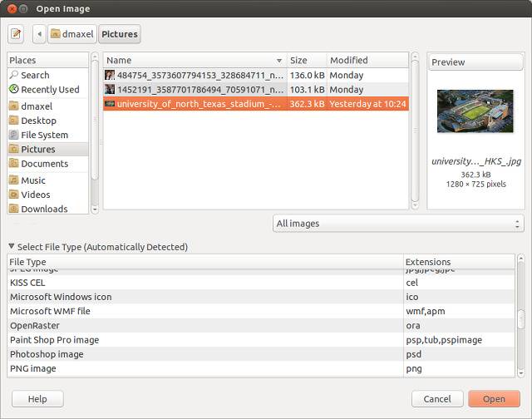Image resolution: width=532 pixels, height=419 pixels.
Task: Click the Open button
Action: tap(494, 399)
